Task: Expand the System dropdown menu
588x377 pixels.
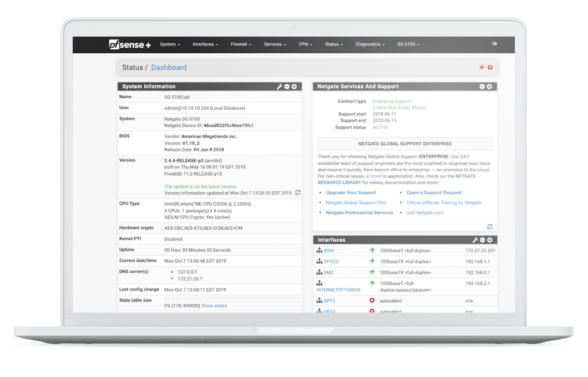Action: point(170,44)
